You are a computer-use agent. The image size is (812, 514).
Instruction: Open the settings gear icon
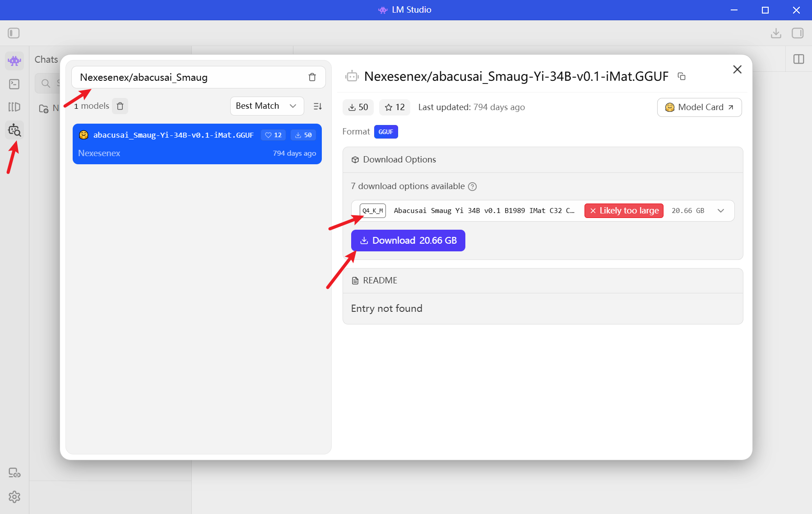14,496
